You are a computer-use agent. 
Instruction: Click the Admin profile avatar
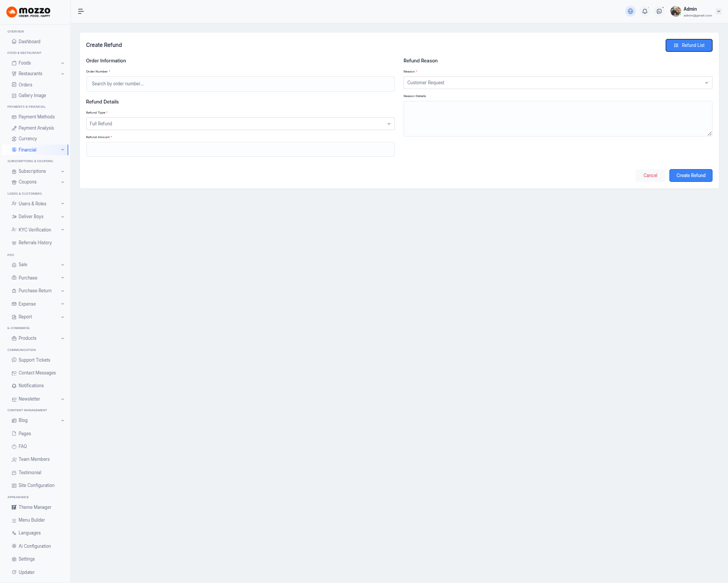tap(676, 11)
